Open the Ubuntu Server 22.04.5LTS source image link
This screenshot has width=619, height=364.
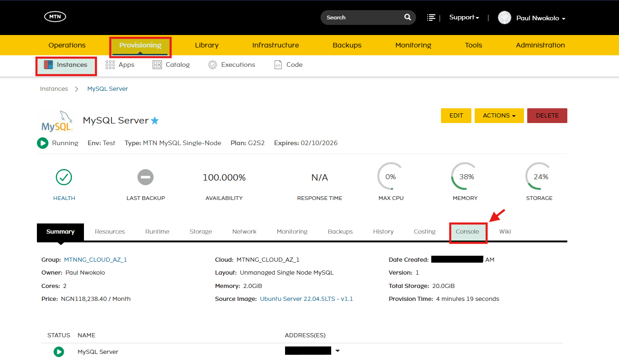306,299
